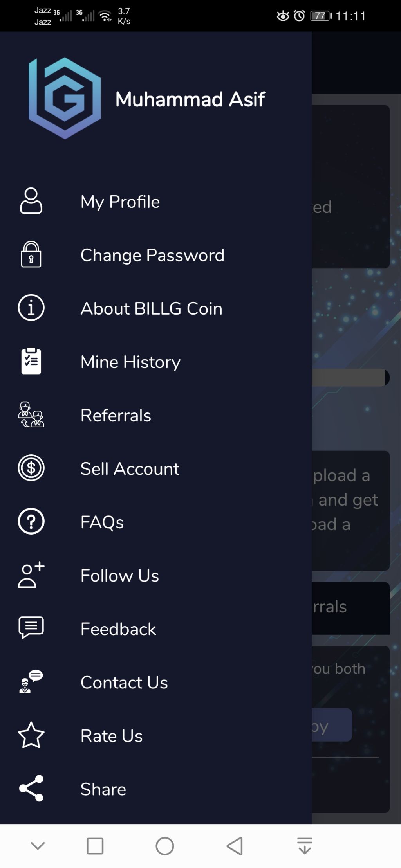
Task: Tap the Feedback chat bubble icon
Action: 31,628
